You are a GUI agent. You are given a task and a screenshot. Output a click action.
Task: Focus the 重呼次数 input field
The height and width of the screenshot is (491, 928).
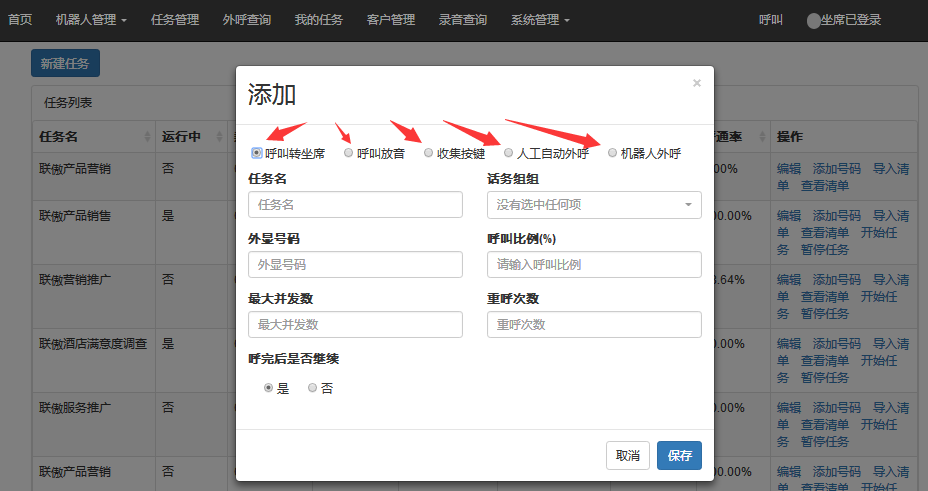[x=594, y=325]
